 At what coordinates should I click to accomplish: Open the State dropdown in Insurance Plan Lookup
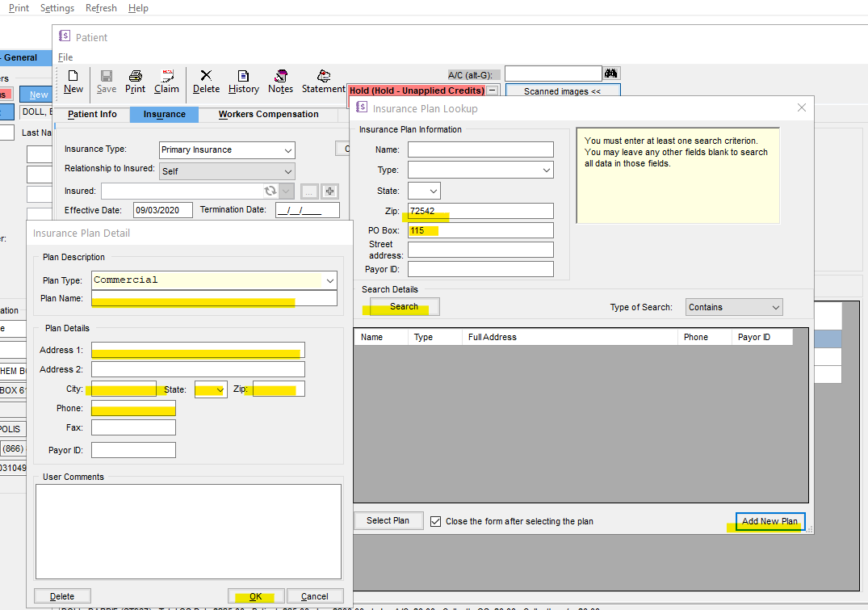(434, 191)
